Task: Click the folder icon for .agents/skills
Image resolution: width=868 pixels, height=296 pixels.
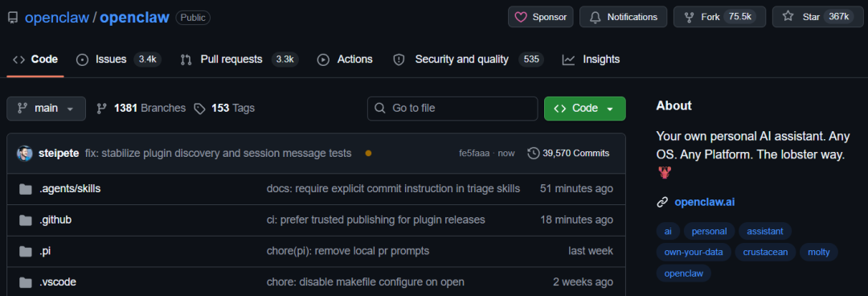Action: pyautogui.click(x=26, y=190)
